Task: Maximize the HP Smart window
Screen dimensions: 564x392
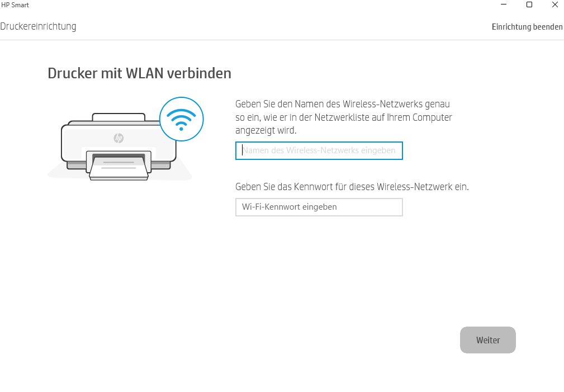Action: 529,4
